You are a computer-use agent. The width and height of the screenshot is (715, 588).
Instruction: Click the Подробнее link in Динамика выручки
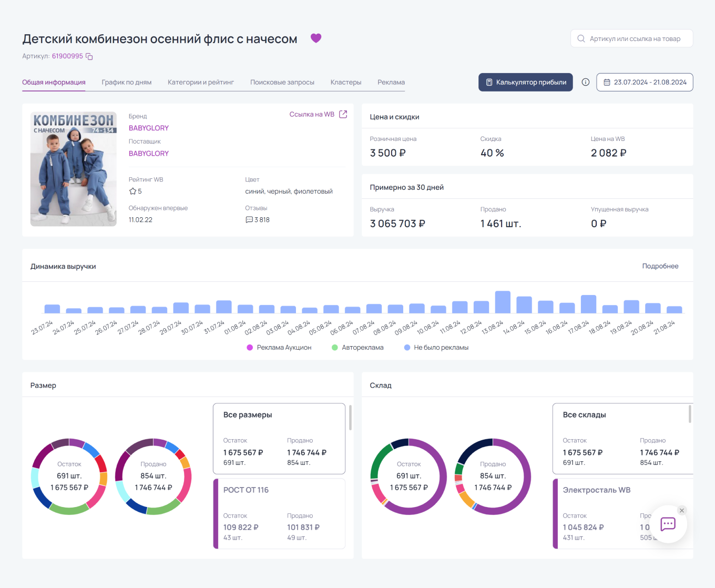[x=660, y=266]
